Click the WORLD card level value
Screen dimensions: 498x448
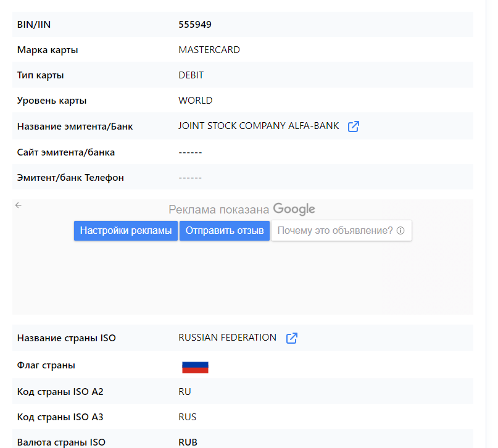pyautogui.click(x=196, y=101)
